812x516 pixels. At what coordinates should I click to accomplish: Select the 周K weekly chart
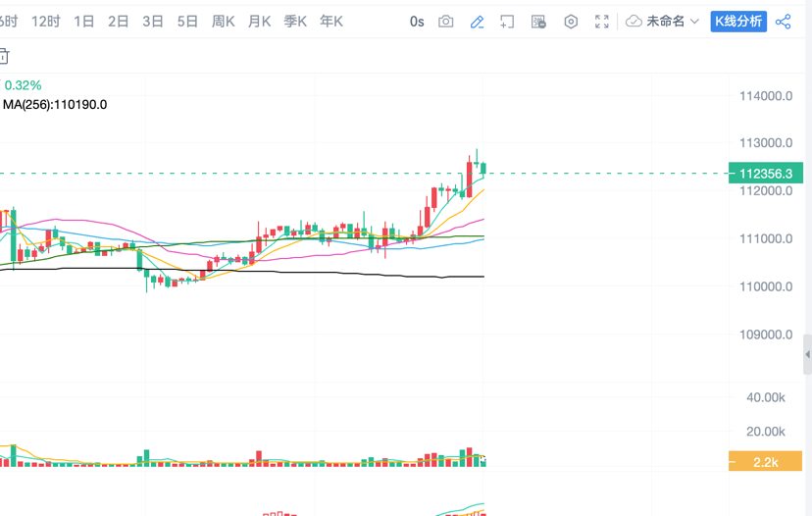224,22
